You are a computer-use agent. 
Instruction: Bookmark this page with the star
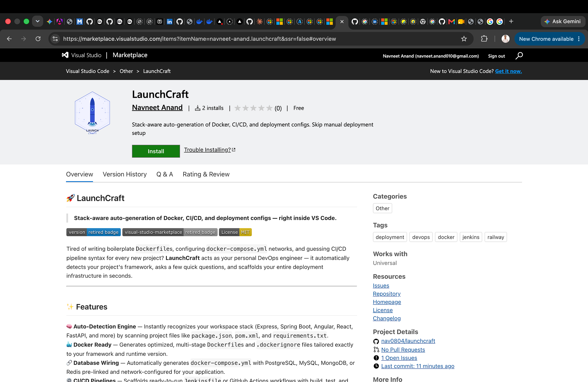[x=464, y=39]
